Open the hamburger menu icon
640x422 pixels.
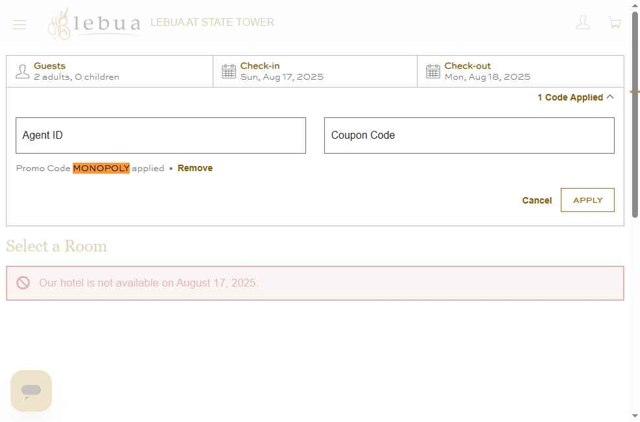click(19, 24)
